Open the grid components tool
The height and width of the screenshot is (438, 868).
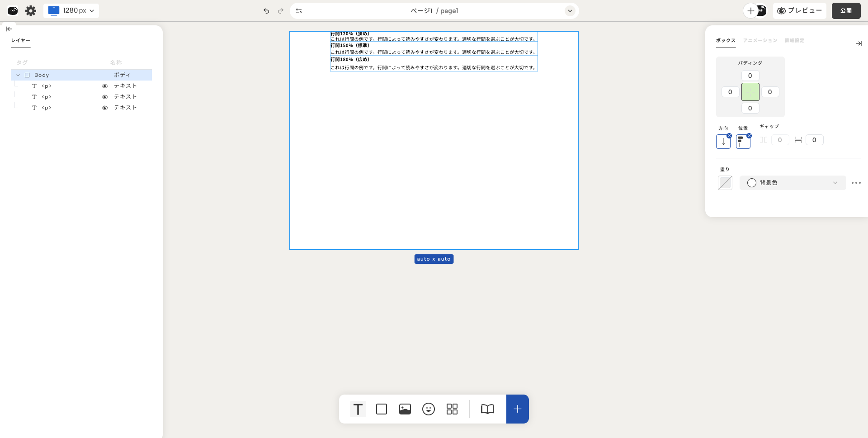click(452, 409)
